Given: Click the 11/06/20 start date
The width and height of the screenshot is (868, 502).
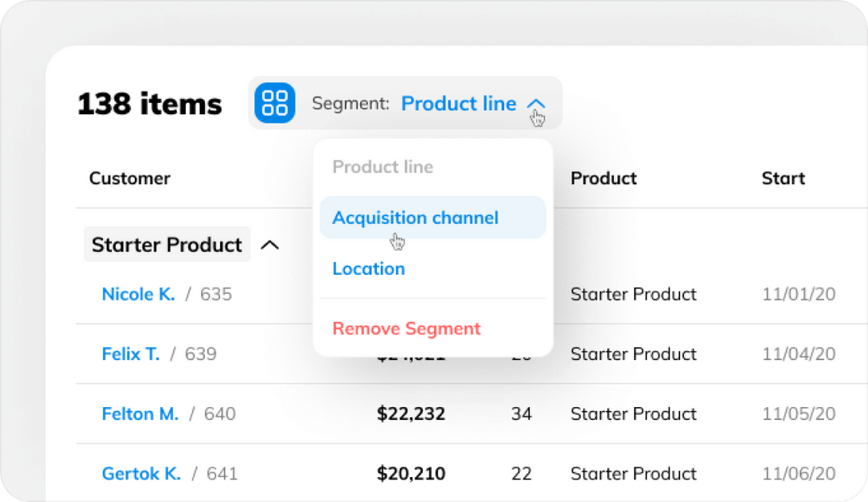Looking at the screenshot, I should [x=799, y=473].
